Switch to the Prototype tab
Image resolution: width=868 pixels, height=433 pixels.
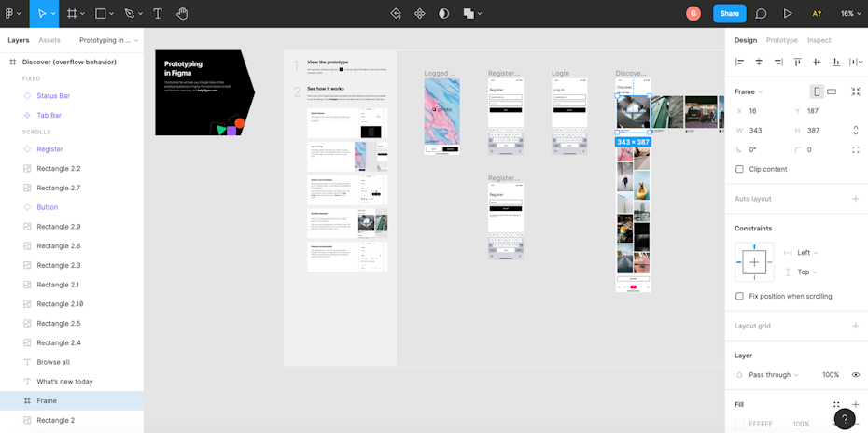781,40
